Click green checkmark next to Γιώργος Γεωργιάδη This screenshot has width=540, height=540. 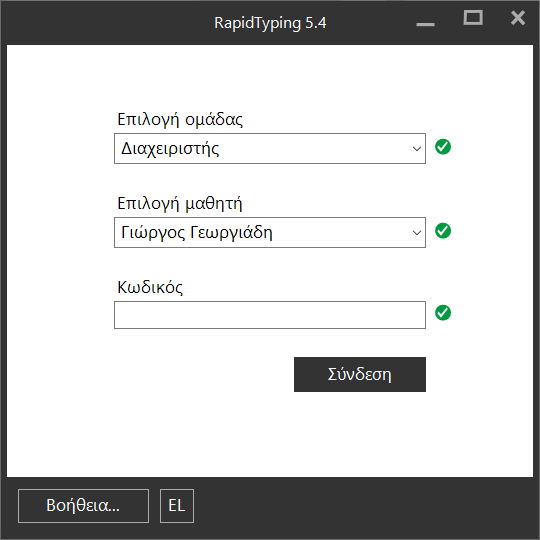(443, 231)
